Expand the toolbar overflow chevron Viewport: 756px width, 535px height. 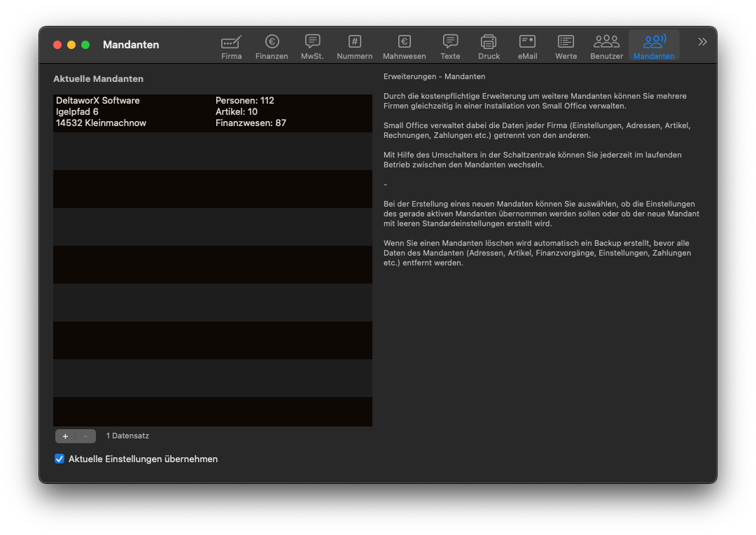702,42
